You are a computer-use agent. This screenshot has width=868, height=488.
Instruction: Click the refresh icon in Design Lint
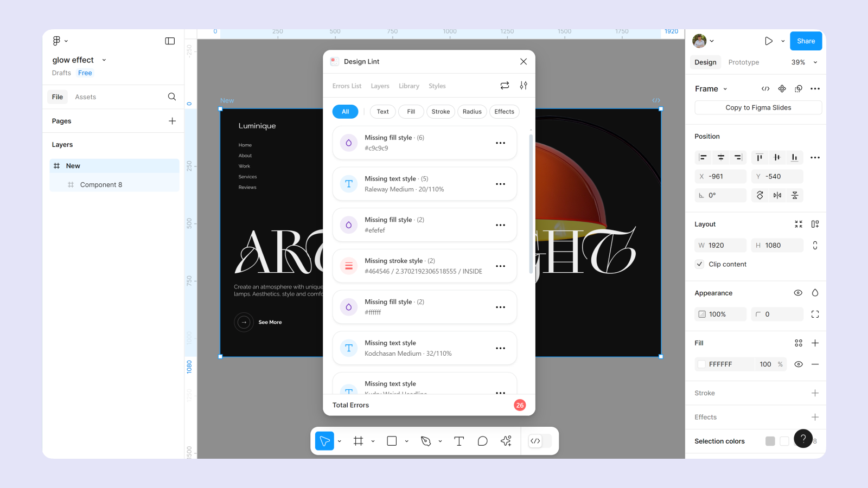point(505,86)
